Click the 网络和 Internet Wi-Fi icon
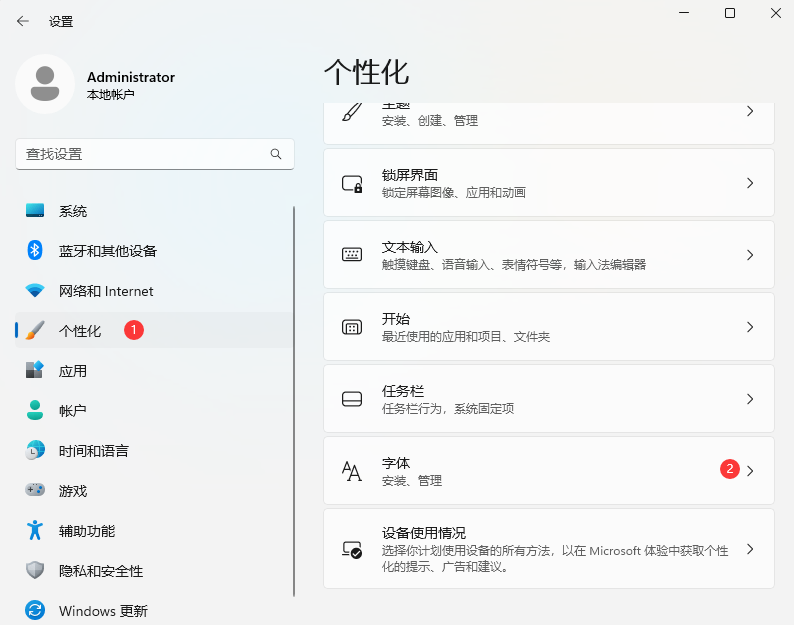794x625 pixels. pos(35,291)
